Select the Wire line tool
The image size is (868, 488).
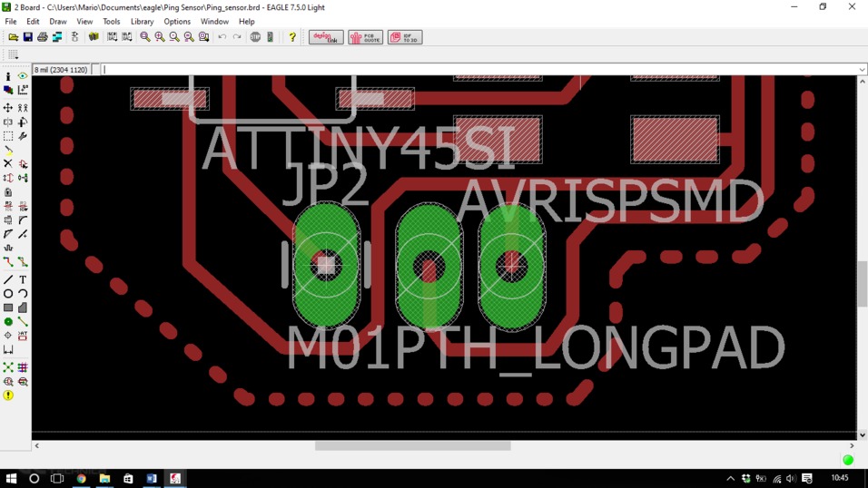tap(8, 280)
